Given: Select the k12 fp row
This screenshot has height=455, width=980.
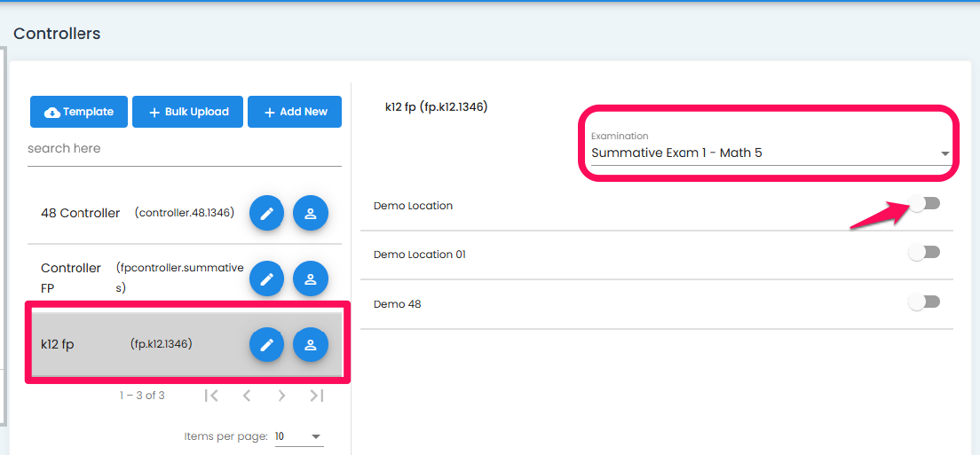Looking at the screenshot, I should (185, 344).
